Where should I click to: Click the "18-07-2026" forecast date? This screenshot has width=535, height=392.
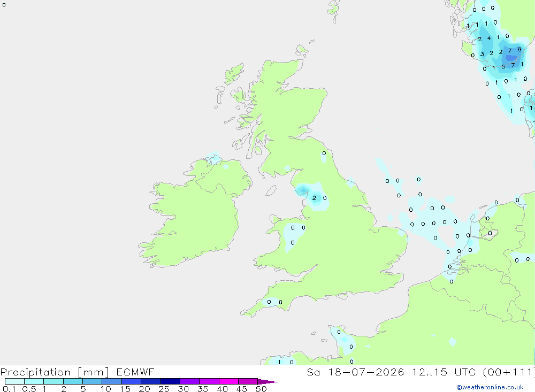366,372
